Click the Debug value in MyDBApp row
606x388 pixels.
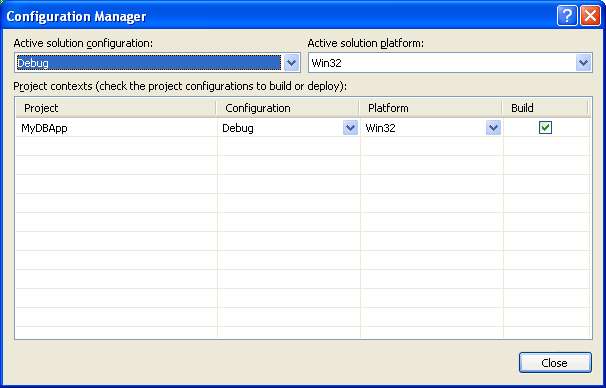coord(238,128)
